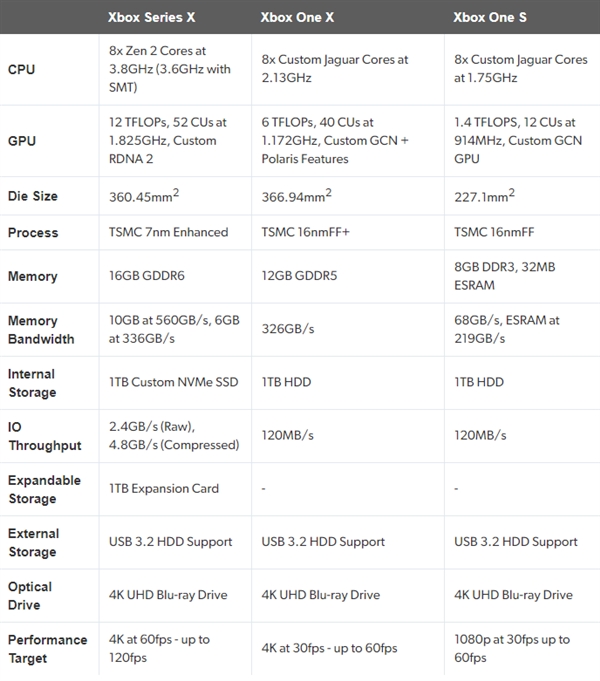The image size is (600, 681).
Task: Select the Memory Bandwidth row label
Action: click(40, 330)
